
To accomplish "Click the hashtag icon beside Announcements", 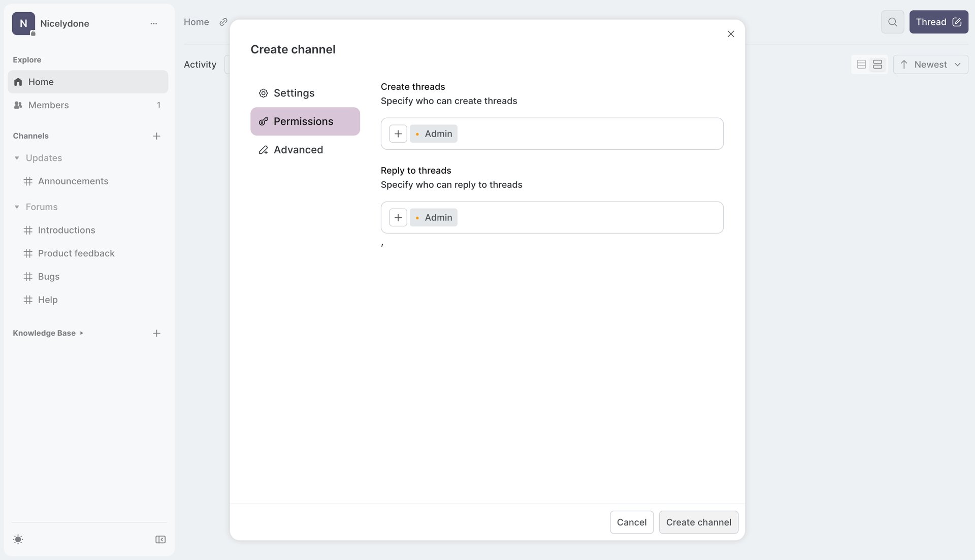I will (28, 181).
